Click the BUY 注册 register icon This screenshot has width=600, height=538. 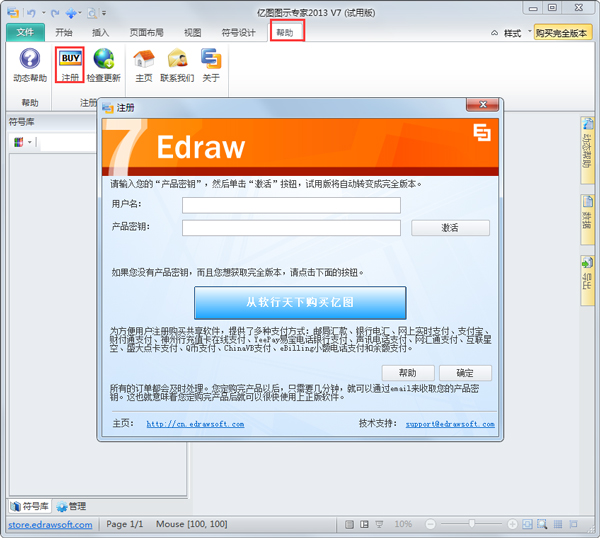[x=70, y=65]
